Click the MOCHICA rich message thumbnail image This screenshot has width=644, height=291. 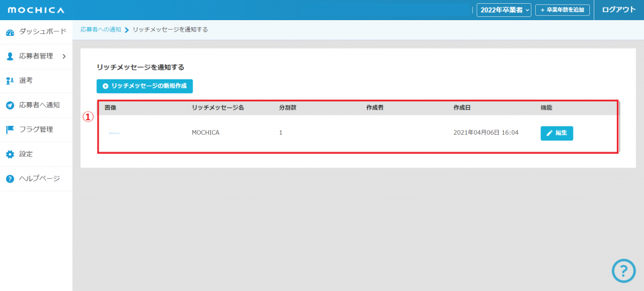click(114, 134)
